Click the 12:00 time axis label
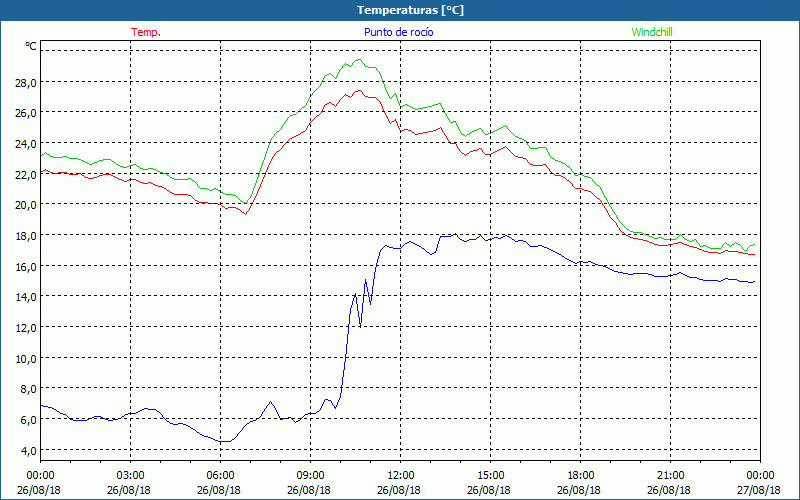 click(x=401, y=476)
